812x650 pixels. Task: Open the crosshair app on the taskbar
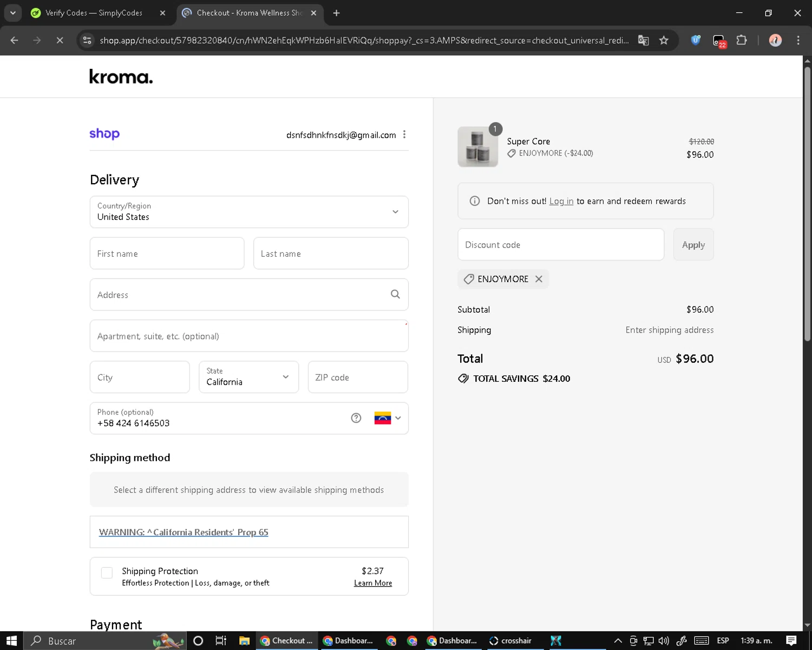pyautogui.click(x=510, y=641)
